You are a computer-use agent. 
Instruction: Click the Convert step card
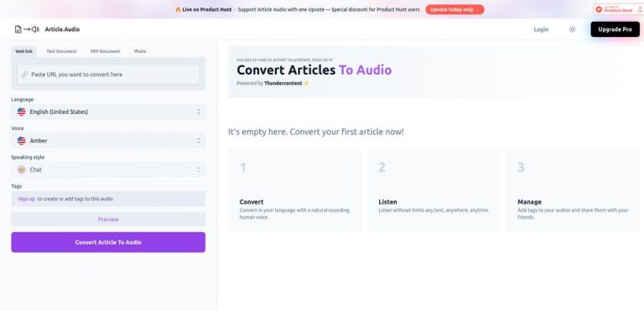coord(295,190)
